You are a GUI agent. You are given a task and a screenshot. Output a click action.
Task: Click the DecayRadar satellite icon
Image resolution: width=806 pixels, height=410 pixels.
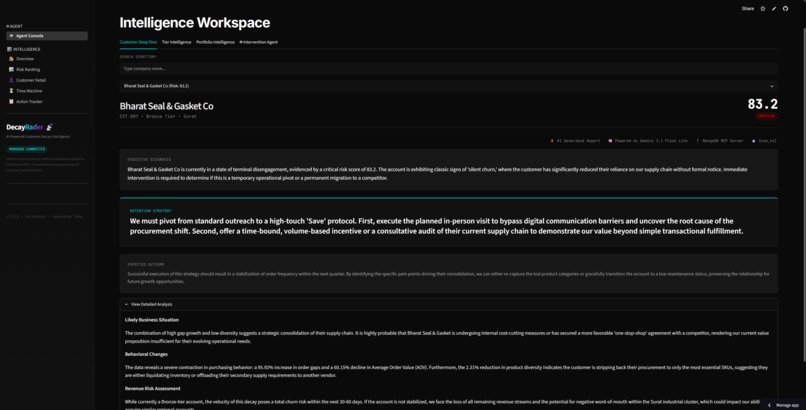pos(49,127)
